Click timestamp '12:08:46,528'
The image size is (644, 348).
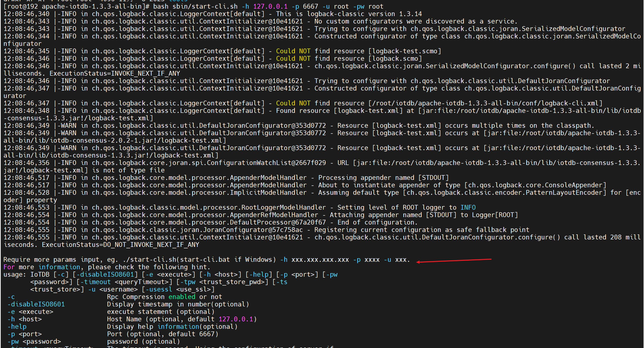click(26, 193)
